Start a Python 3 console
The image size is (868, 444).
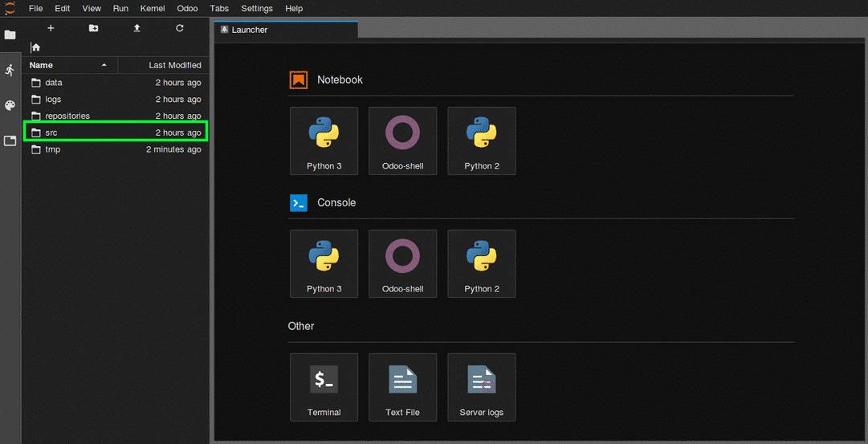324,263
